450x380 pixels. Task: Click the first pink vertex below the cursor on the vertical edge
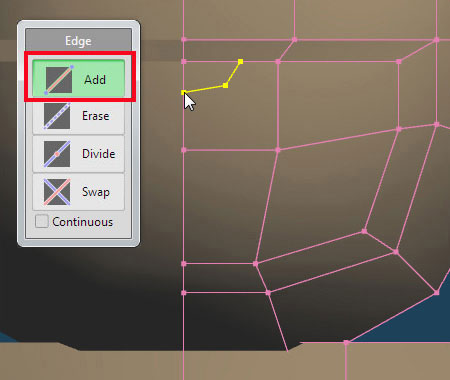click(x=183, y=150)
